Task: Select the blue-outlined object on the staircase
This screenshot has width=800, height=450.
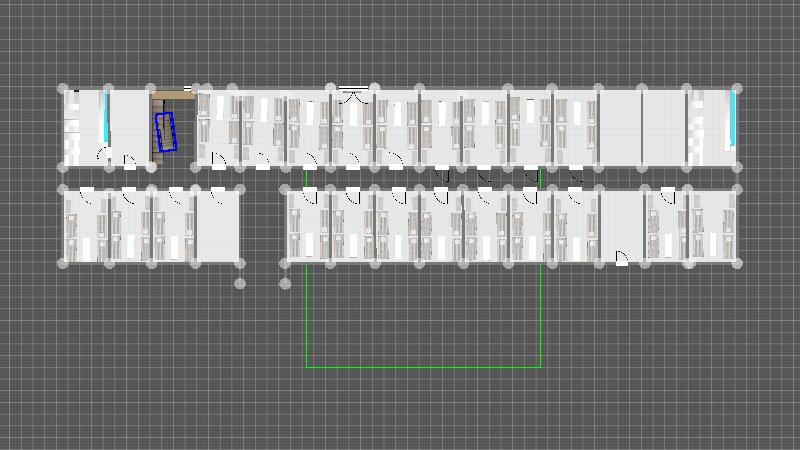Action: pos(166,132)
